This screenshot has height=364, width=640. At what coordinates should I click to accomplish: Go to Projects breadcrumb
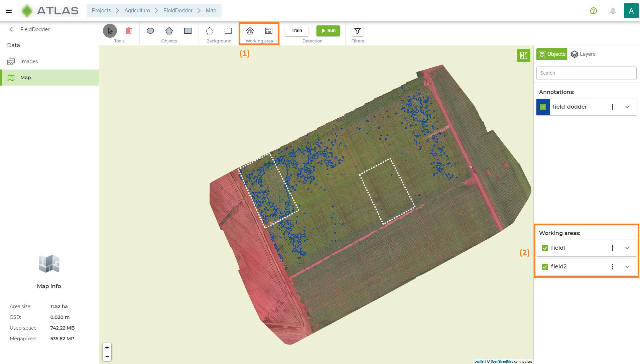(101, 11)
